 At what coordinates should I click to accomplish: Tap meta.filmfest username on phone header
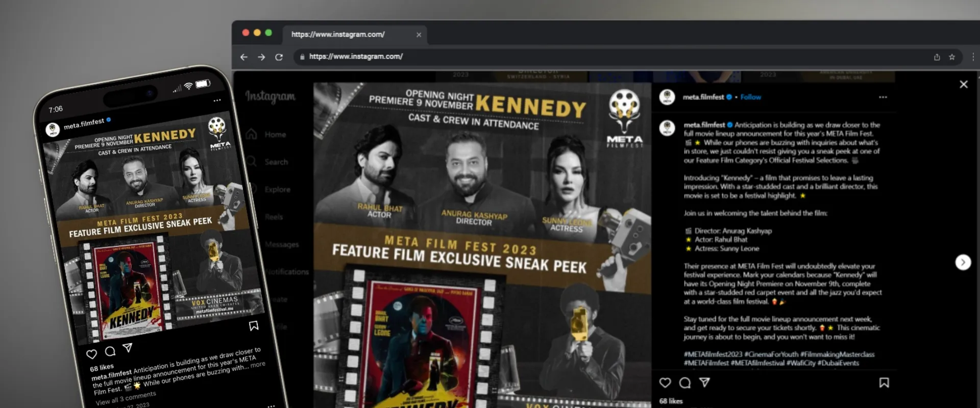(84, 124)
